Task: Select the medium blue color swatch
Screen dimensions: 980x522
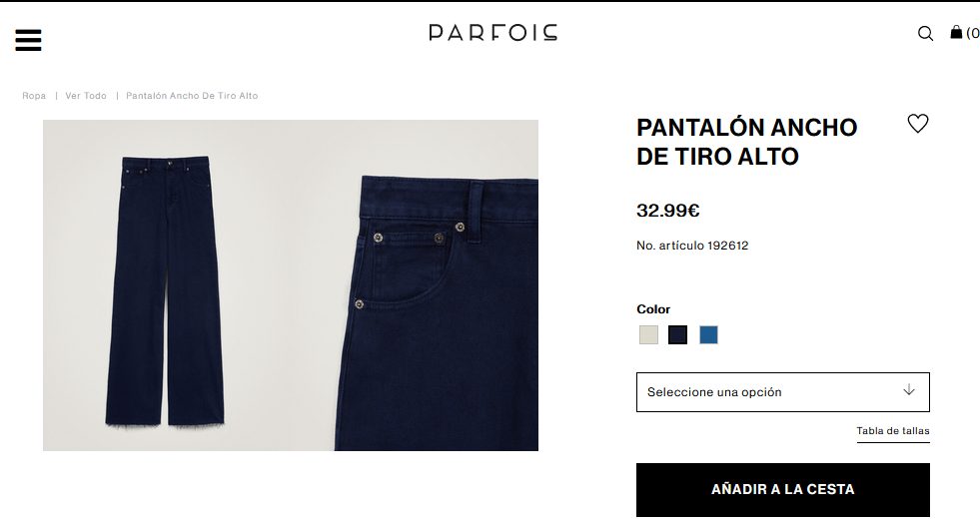Action: 708,335
